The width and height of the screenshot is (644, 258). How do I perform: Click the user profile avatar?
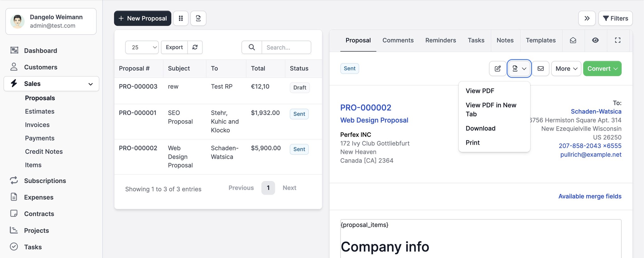18,21
